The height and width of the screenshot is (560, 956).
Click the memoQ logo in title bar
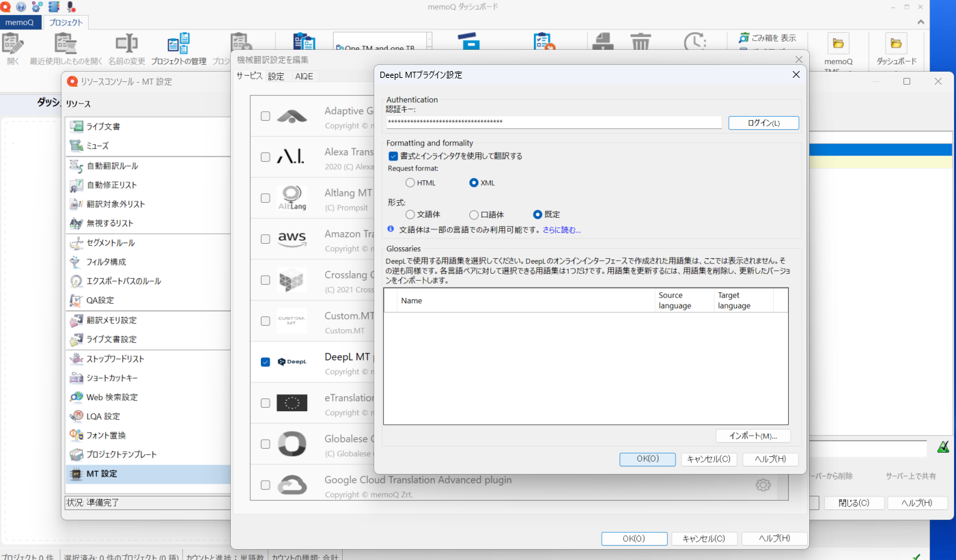[x=6, y=6]
